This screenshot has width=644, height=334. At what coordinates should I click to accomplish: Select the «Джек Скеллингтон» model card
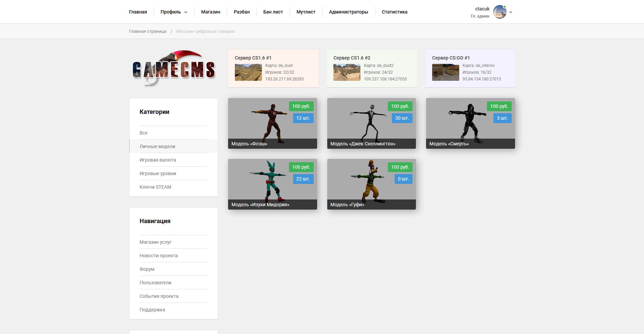pos(371,123)
